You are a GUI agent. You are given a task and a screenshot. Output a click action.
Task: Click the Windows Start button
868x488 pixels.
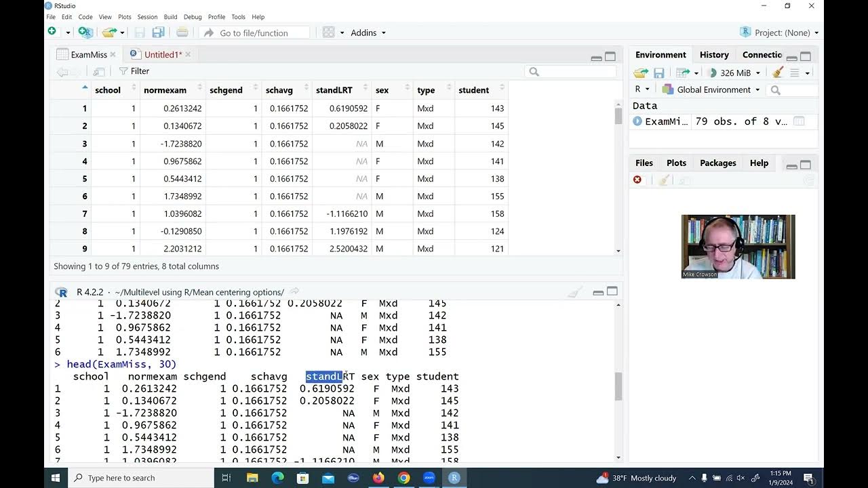(56, 478)
